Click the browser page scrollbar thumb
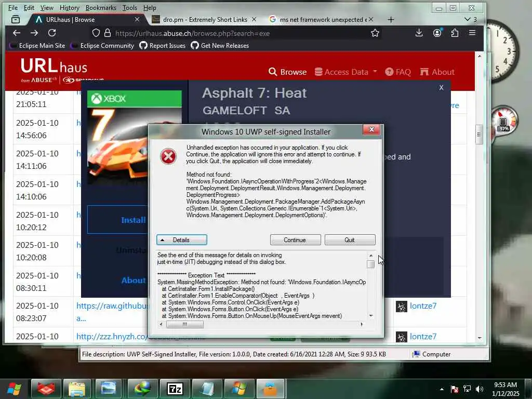Screen dimensions: 532x399 pyautogui.click(x=479, y=135)
